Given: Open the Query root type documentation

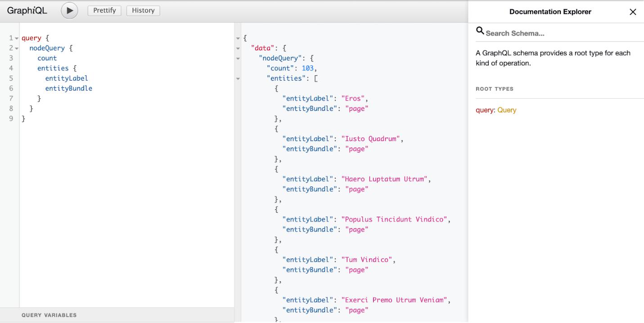Looking at the screenshot, I should [x=507, y=109].
